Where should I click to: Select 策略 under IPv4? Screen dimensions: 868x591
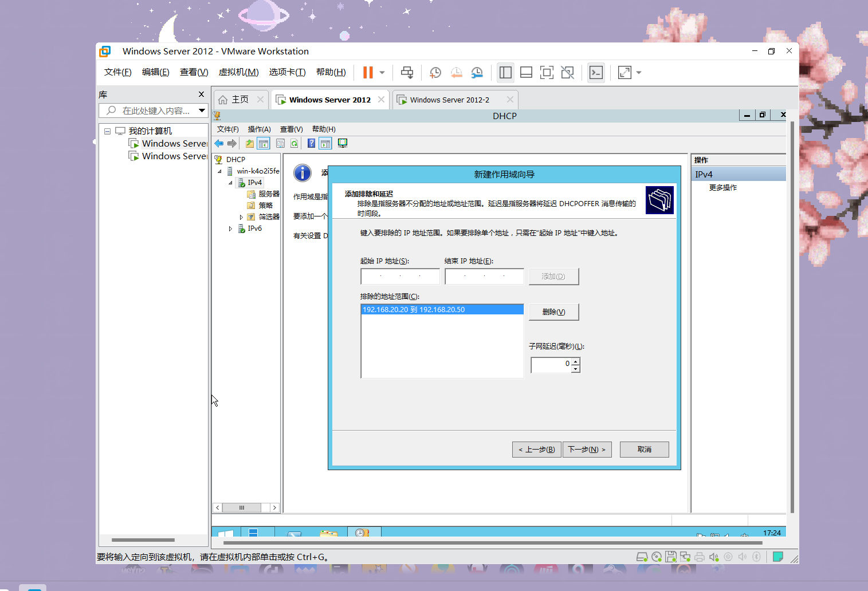[265, 206]
